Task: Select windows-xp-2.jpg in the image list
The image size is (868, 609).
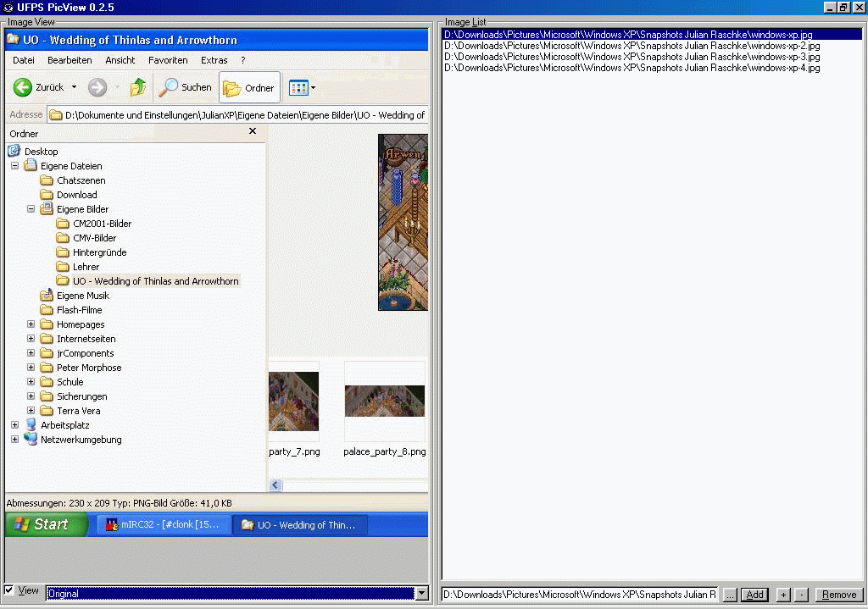Action: tap(632, 46)
